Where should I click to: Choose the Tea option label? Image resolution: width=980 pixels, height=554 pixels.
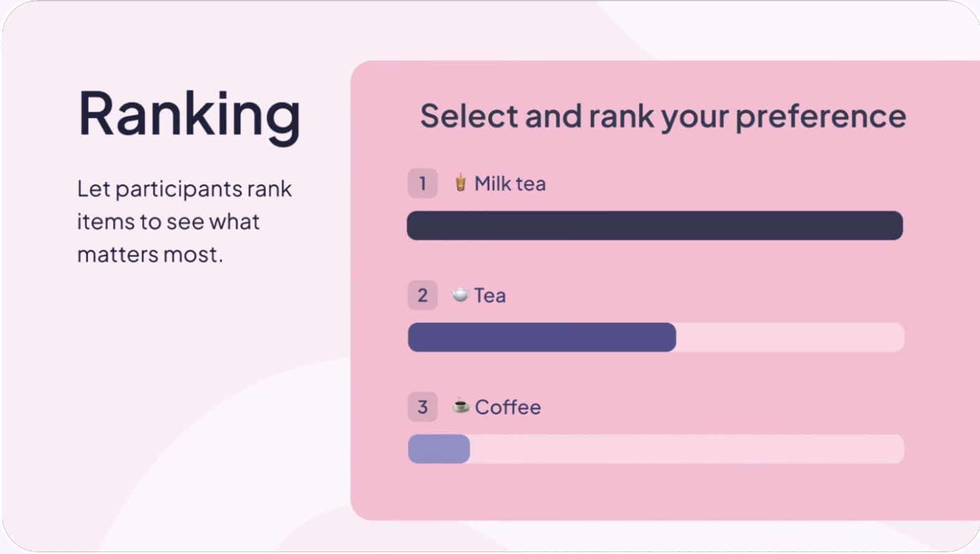point(490,295)
